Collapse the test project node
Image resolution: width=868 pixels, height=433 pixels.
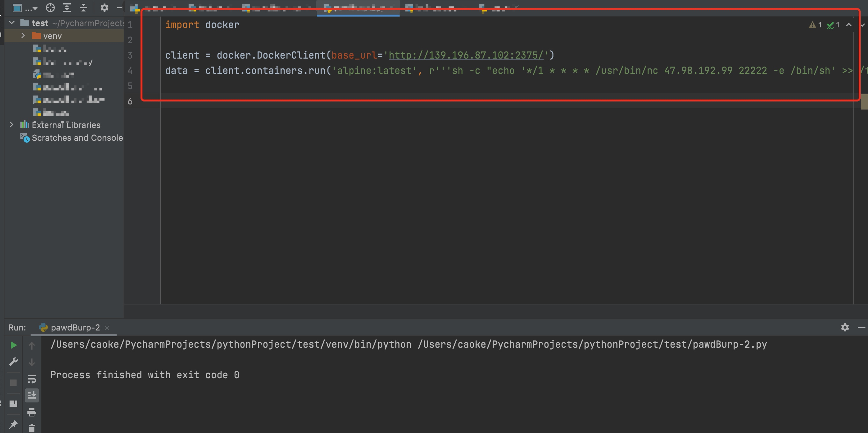(12, 23)
